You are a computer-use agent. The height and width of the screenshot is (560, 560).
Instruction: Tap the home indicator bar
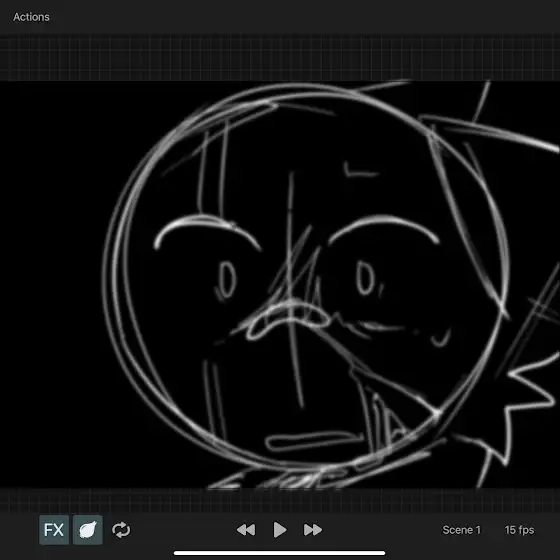point(280,553)
